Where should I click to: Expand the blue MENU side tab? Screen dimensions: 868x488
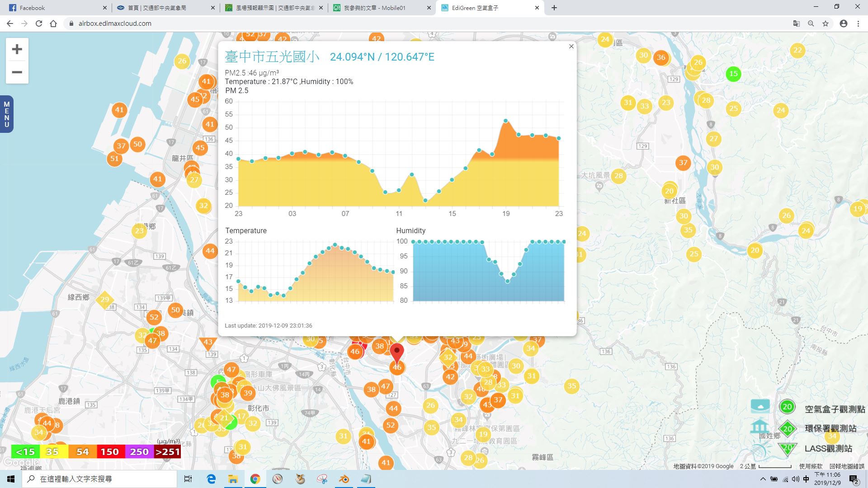click(6, 114)
